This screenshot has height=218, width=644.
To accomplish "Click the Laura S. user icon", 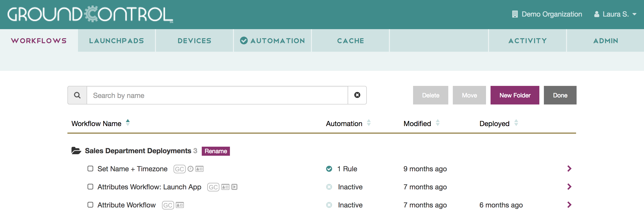I will tap(596, 14).
